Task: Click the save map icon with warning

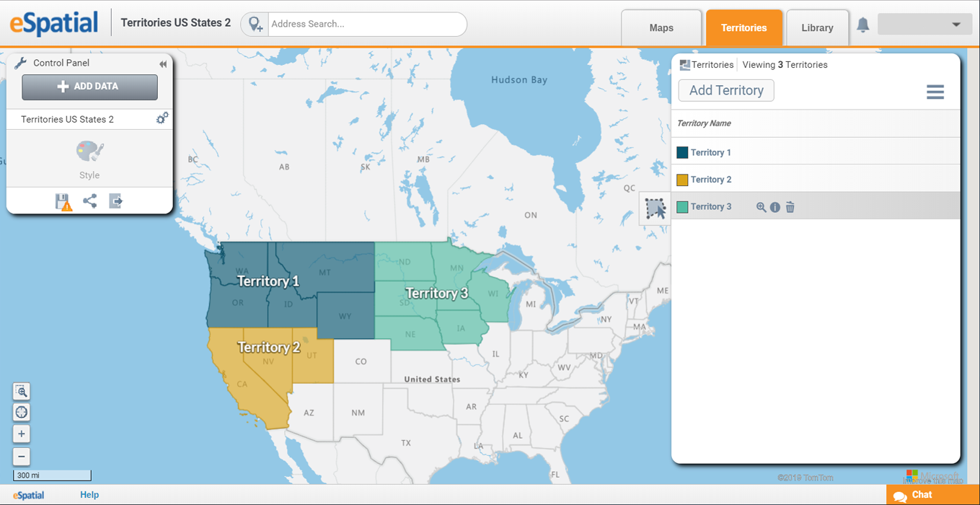Action: coord(63,201)
